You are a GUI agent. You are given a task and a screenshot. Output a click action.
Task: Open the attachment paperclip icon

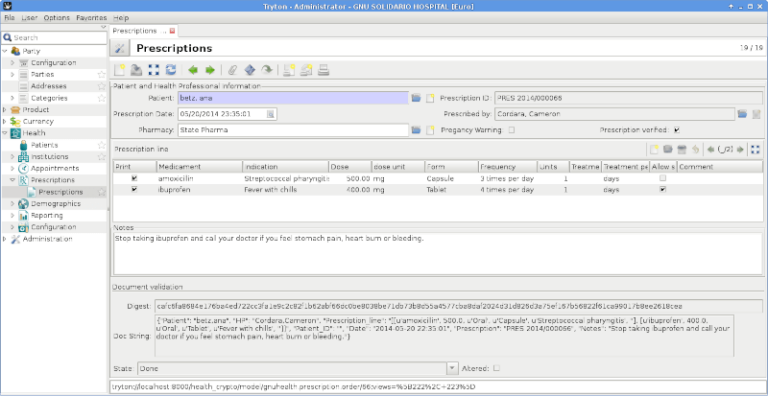click(233, 70)
